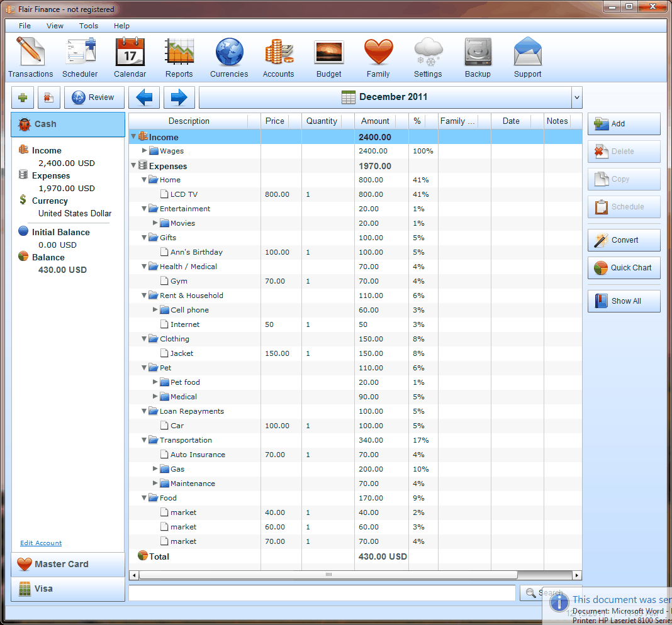
Task: Click the horizontal scrollbar under the table
Action: point(328,575)
